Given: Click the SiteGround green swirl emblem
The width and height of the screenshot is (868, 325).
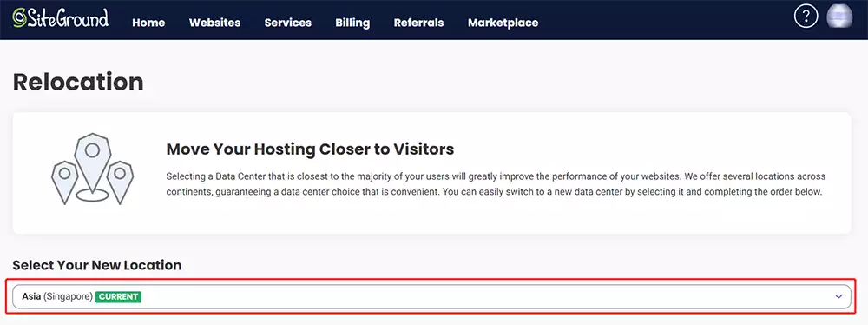Looking at the screenshot, I should [x=19, y=18].
